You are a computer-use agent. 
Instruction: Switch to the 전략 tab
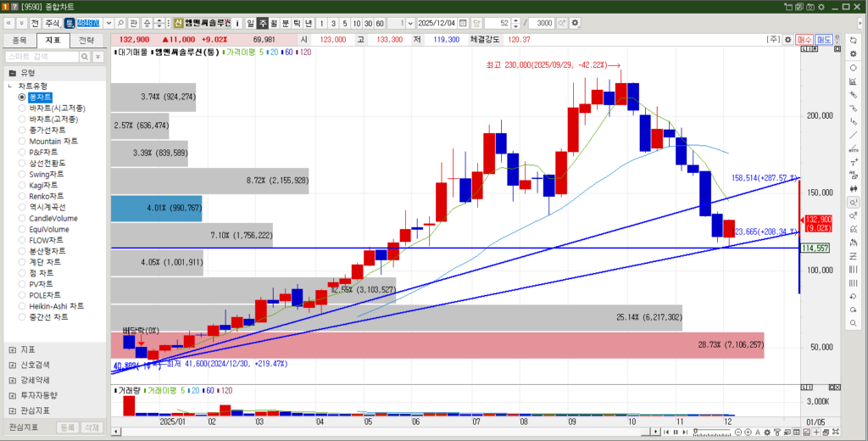coord(86,40)
